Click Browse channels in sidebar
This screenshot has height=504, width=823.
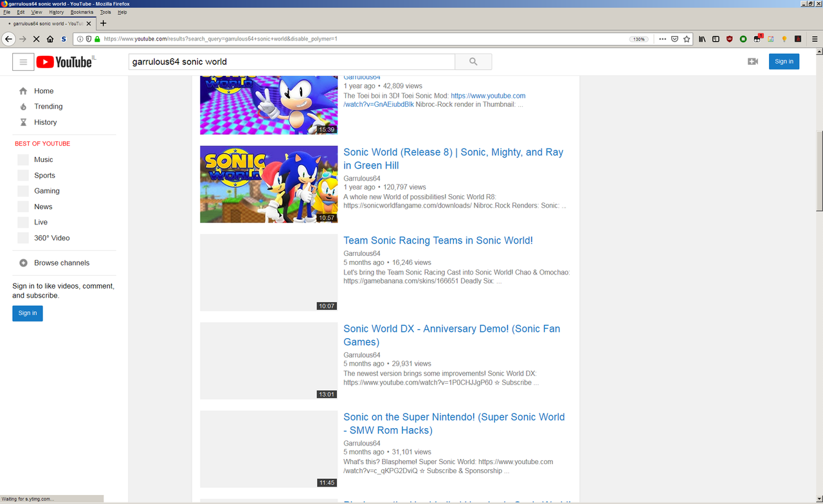coord(62,263)
